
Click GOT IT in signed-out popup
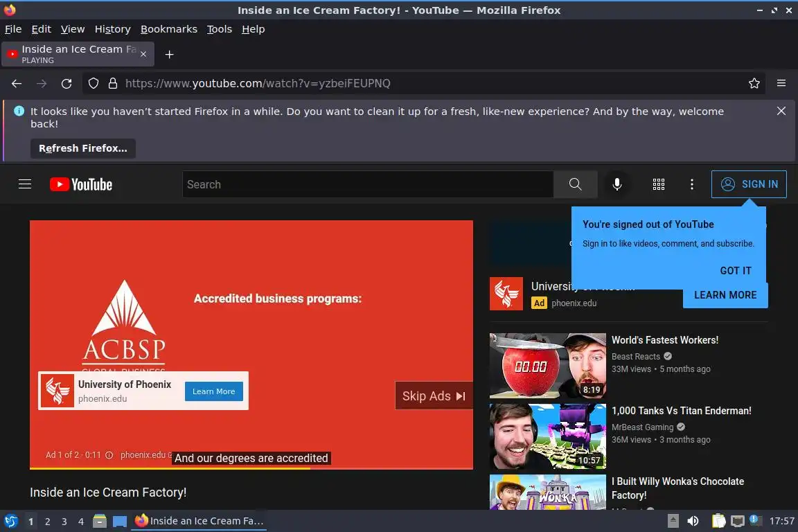pos(736,271)
